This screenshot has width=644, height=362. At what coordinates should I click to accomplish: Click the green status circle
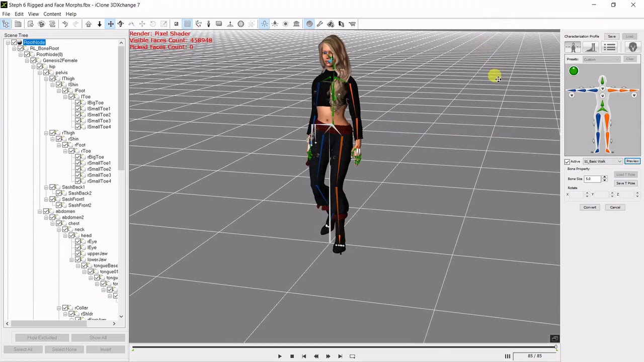coord(574,71)
